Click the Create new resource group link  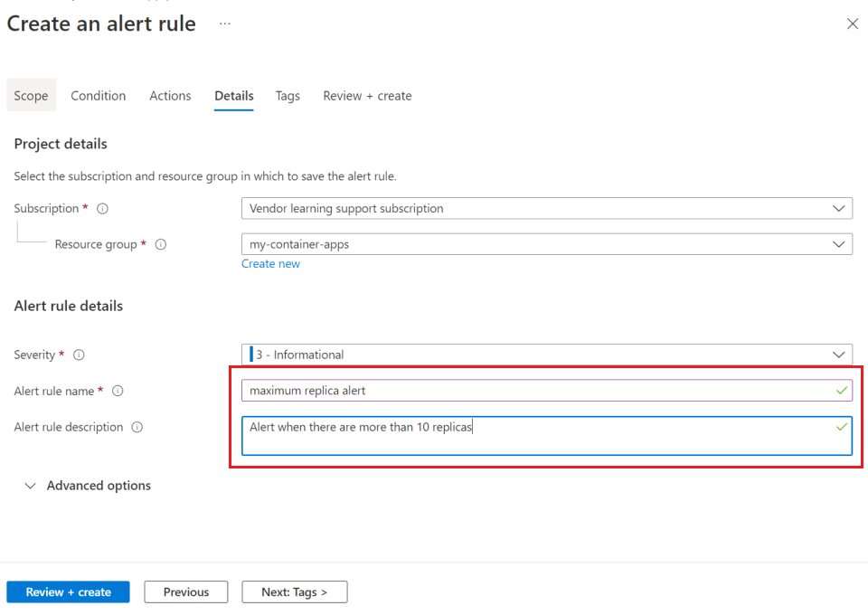pyautogui.click(x=270, y=263)
